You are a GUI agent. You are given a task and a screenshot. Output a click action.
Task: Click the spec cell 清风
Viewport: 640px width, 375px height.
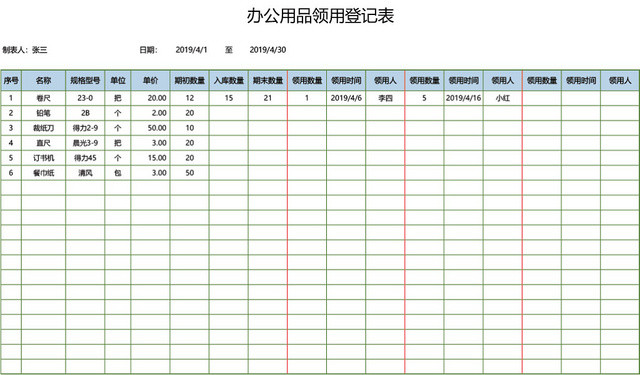(85, 173)
